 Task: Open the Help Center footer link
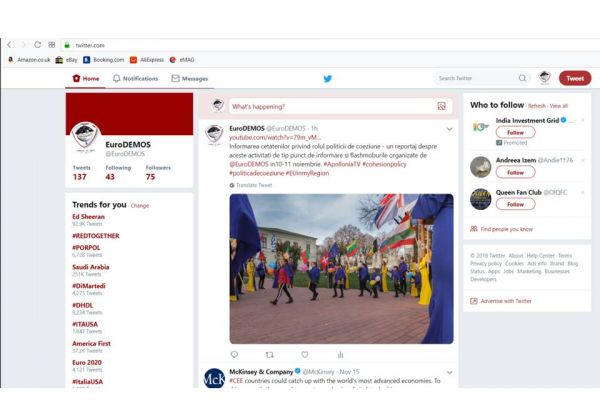coord(540,256)
